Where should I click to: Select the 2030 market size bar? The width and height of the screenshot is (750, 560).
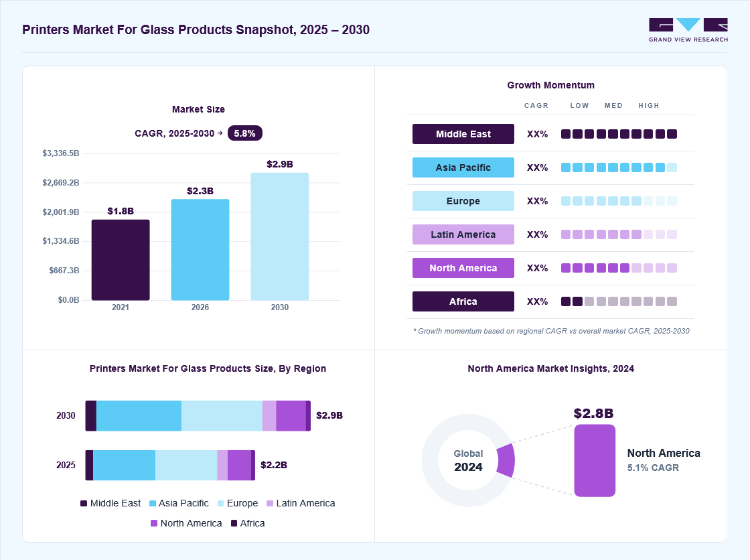click(280, 236)
